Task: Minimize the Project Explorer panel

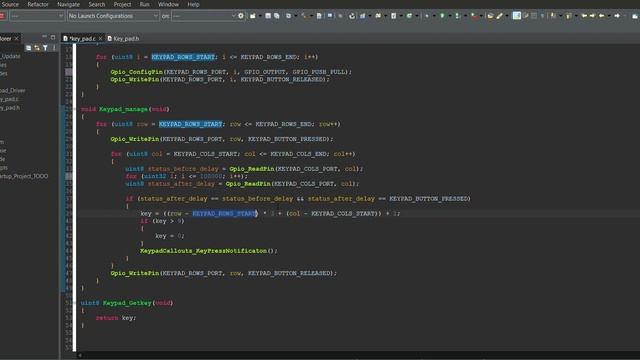Action: click(44, 37)
